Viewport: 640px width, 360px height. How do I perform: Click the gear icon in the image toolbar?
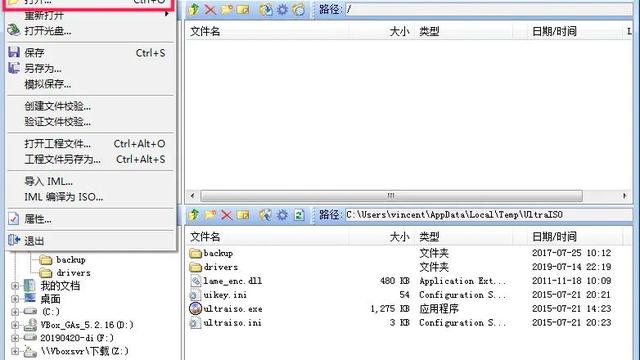pos(282,9)
